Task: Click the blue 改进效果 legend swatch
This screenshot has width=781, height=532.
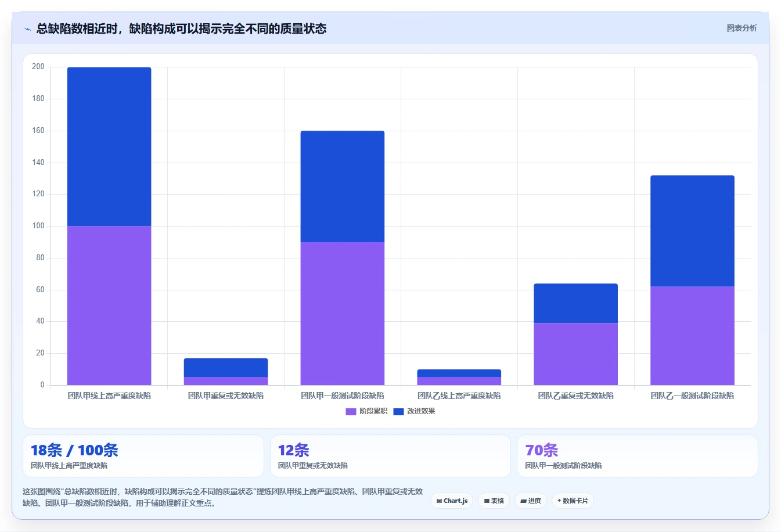Action: point(398,412)
